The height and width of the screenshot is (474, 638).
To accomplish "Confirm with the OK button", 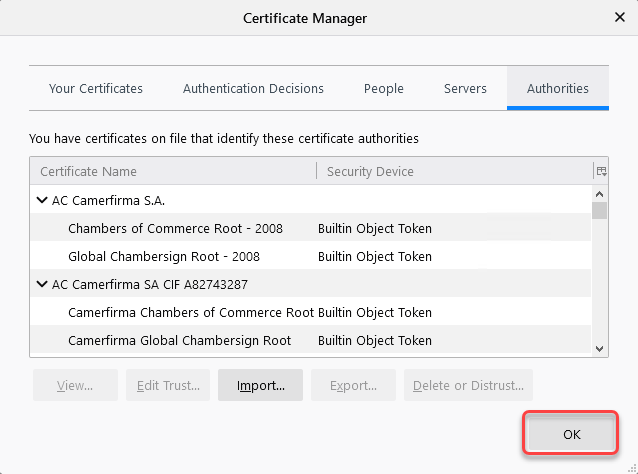I will (571, 435).
